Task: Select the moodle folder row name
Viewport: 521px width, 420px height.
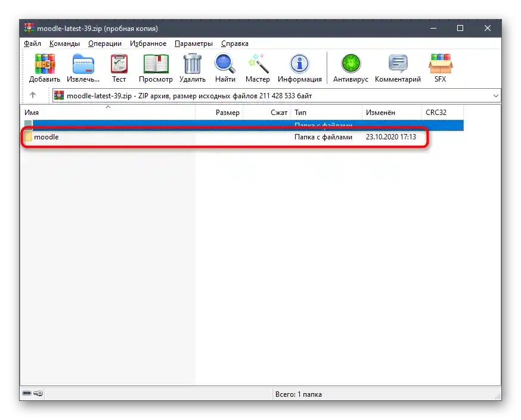Action: (x=46, y=137)
